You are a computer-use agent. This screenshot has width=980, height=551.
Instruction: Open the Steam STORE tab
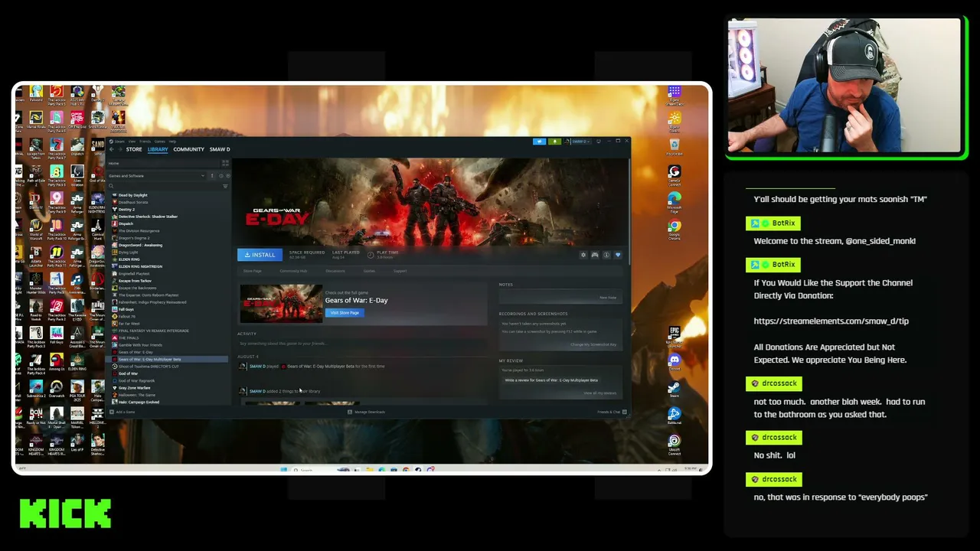[134, 149]
